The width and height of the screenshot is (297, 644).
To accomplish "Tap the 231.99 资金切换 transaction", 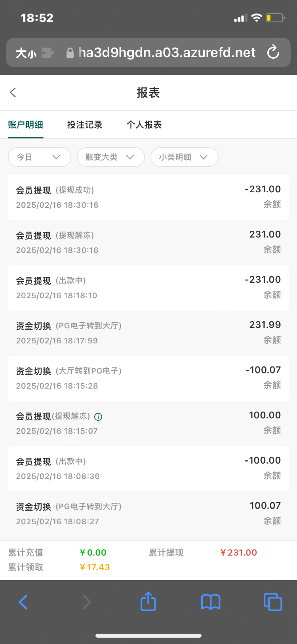I will tap(148, 333).
